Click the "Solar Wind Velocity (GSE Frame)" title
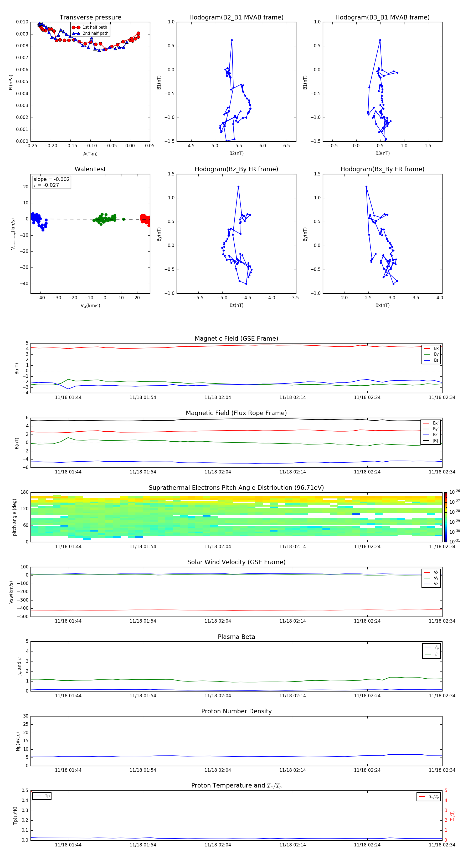 (x=236, y=562)
